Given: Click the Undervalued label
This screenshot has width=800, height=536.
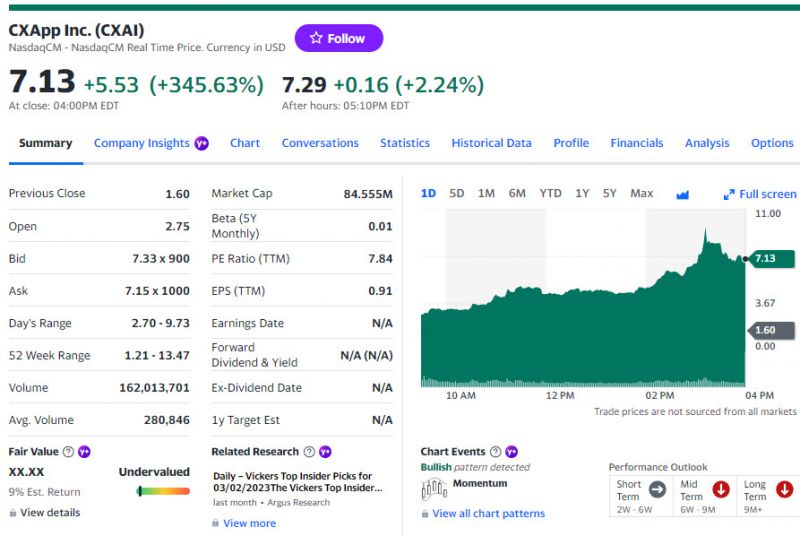Looking at the screenshot, I should click(x=154, y=472).
